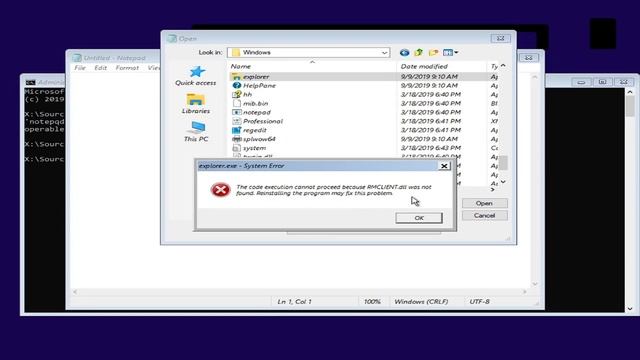The width and height of the screenshot is (640, 360).
Task: Click the Notepad title bar icon
Action: pos(77,58)
